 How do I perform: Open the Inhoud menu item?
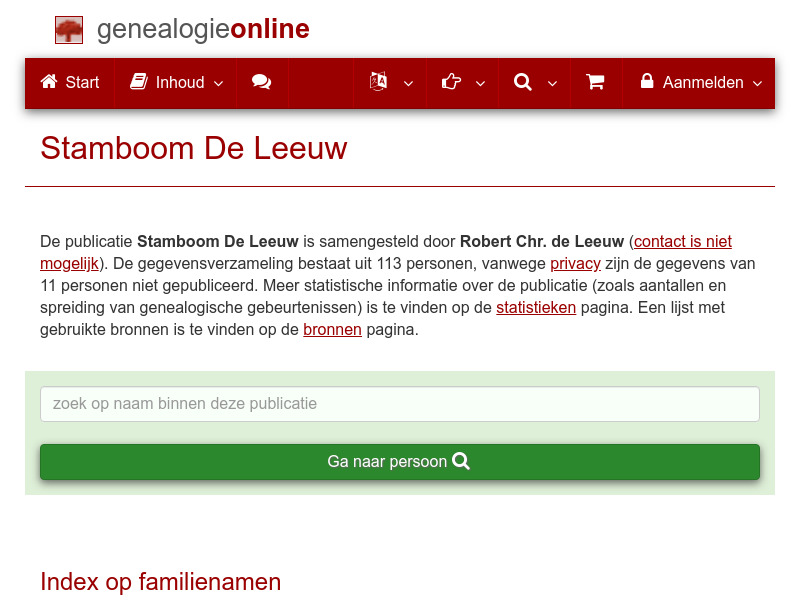[179, 82]
